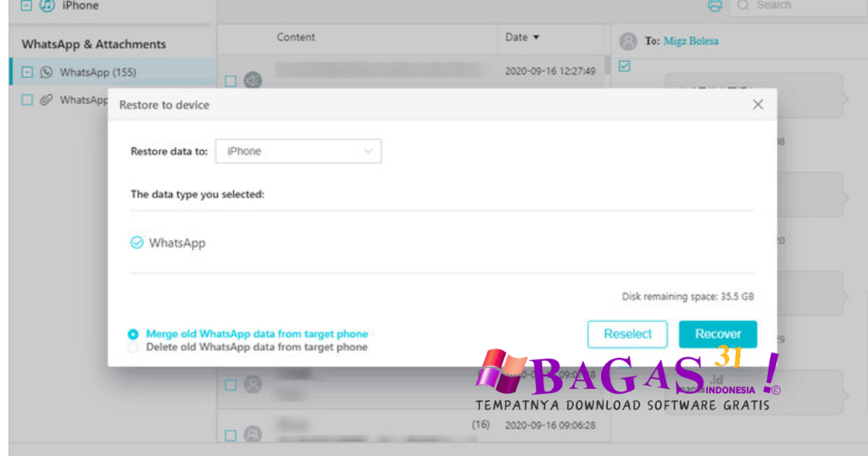868x456 pixels.
Task: Select Merge old WhatsApp data option
Action: pyautogui.click(x=133, y=334)
